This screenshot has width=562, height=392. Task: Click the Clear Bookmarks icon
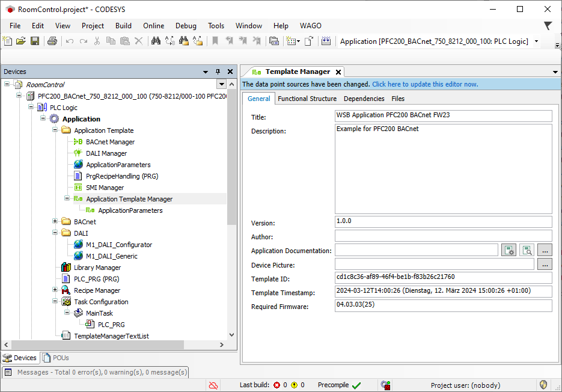tap(257, 41)
